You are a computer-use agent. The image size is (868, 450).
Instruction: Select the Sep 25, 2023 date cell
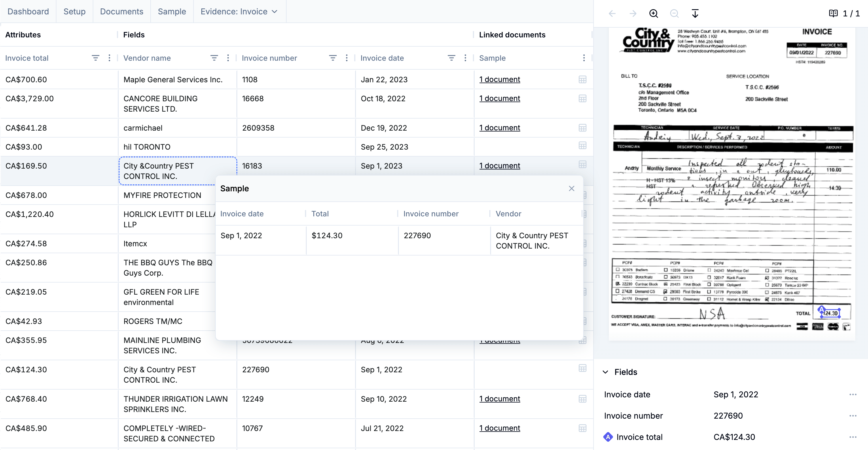pyautogui.click(x=414, y=147)
